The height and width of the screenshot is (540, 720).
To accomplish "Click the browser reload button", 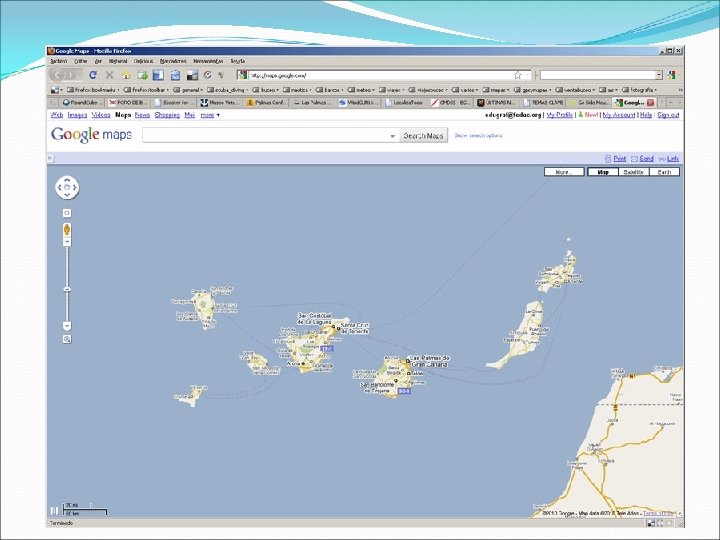I will [x=93, y=74].
